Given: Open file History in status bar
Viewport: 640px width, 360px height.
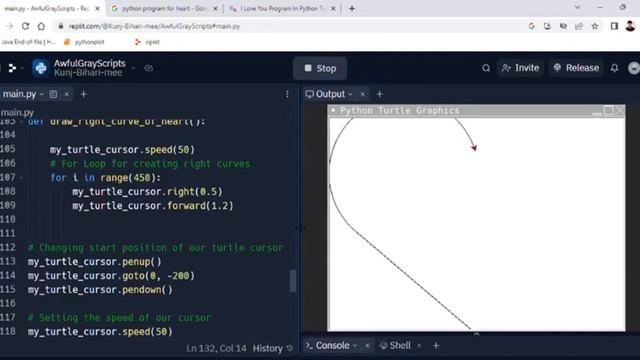Looking at the screenshot, I should 273,348.
